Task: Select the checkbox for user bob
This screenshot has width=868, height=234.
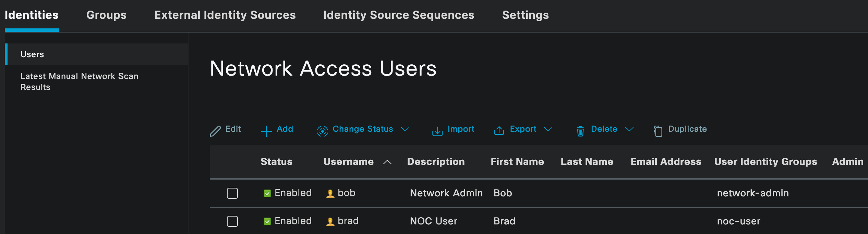Action: click(232, 193)
